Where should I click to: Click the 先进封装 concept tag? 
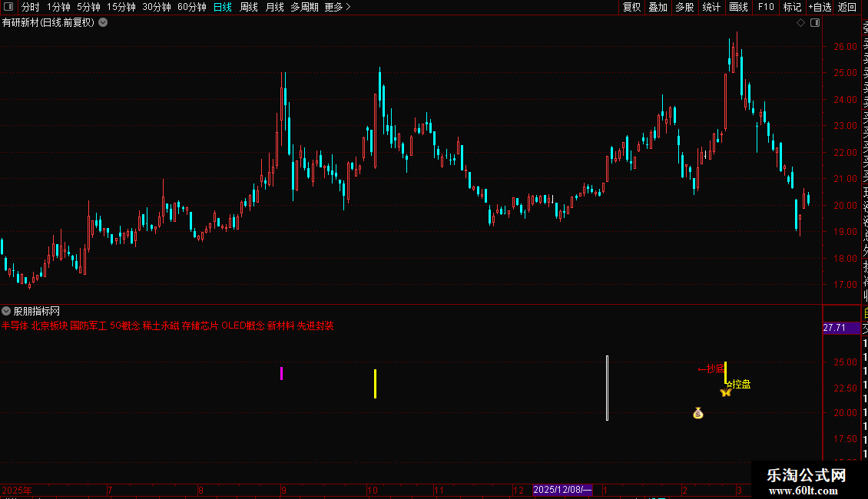[316, 326]
